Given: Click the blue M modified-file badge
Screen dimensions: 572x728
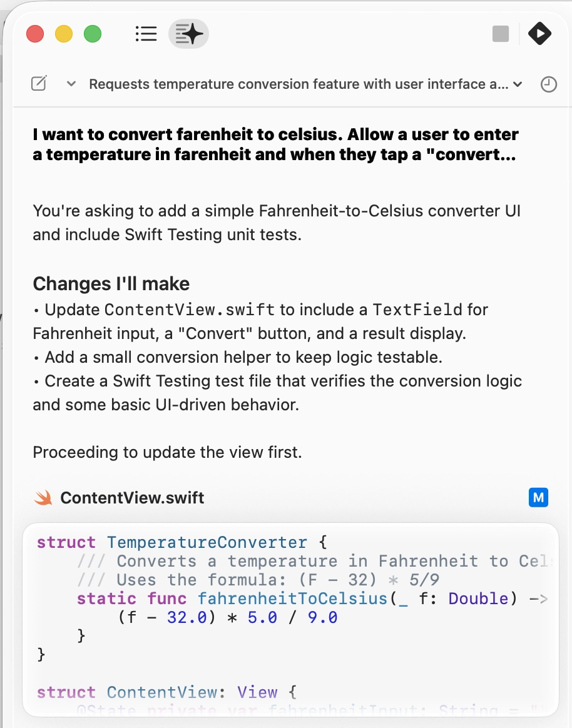Looking at the screenshot, I should (538, 497).
